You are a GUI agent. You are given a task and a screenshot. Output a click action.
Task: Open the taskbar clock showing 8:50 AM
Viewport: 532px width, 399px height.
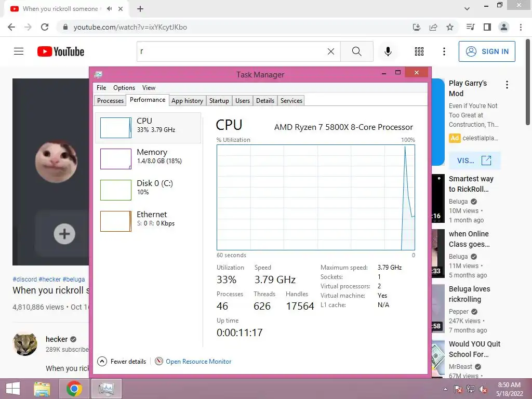click(x=509, y=389)
